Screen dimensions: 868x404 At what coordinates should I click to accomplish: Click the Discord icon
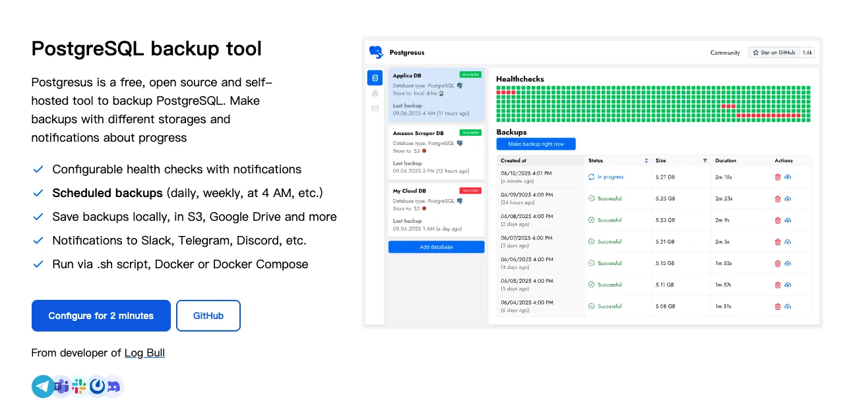(x=113, y=386)
